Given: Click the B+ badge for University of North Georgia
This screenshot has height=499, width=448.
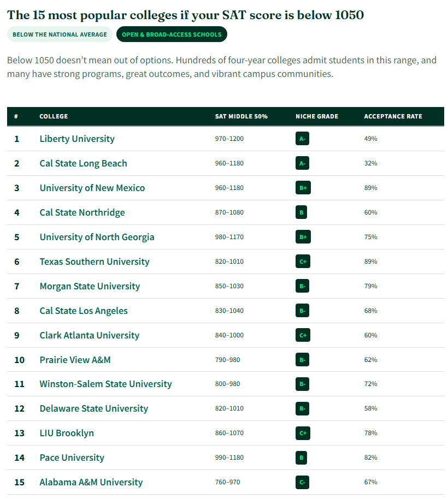Looking at the screenshot, I should click(x=303, y=237).
